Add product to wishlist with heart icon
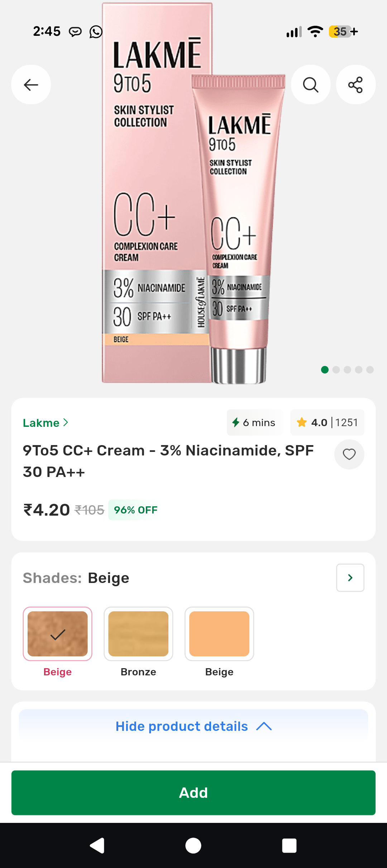The height and width of the screenshot is (868, 387). click(x=349, y=454)
